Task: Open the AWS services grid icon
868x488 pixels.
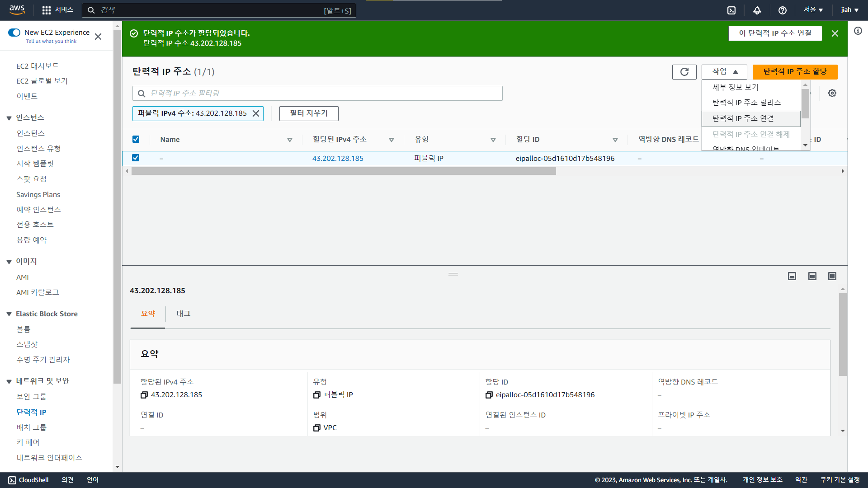Action: point(47,10)
